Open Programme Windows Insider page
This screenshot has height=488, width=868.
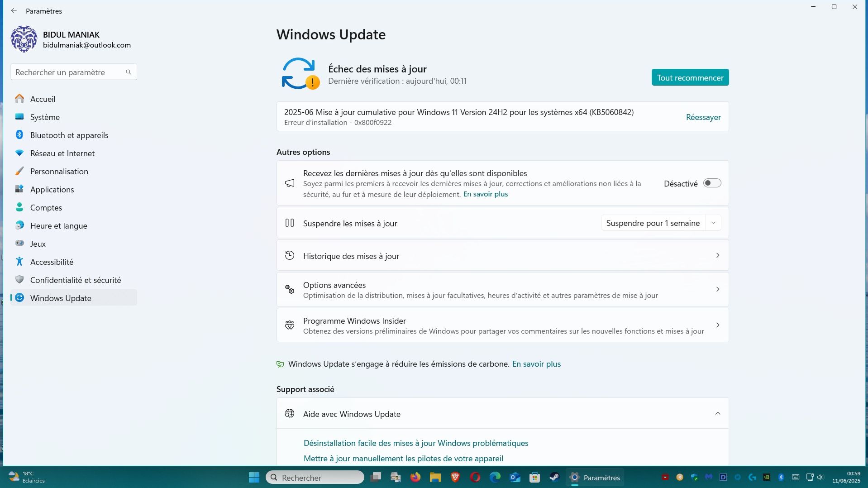point(502,325)
